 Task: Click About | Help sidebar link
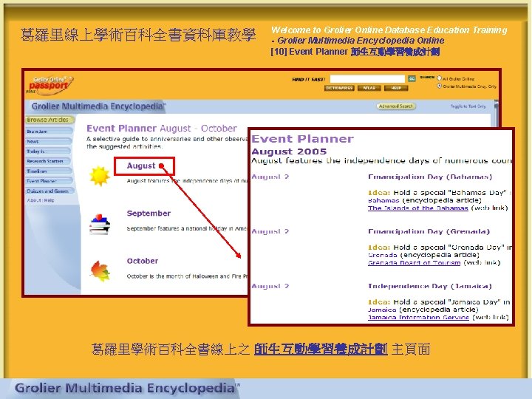(x=41, y=200)
